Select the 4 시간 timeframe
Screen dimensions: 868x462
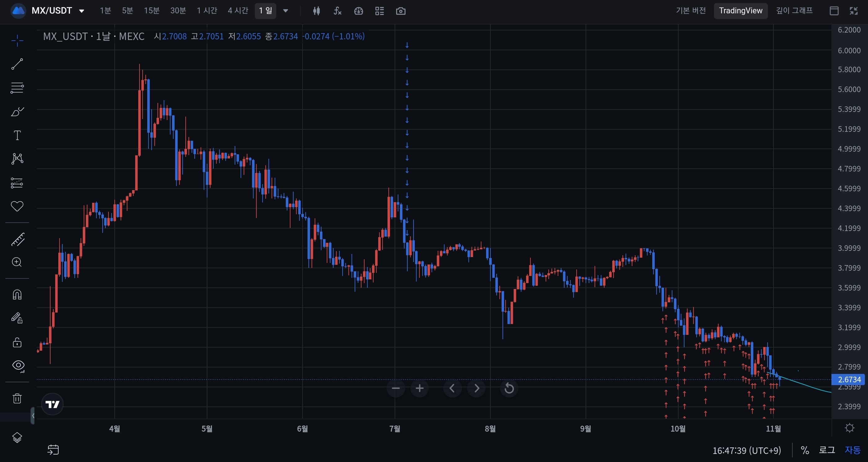click(238, 11)
